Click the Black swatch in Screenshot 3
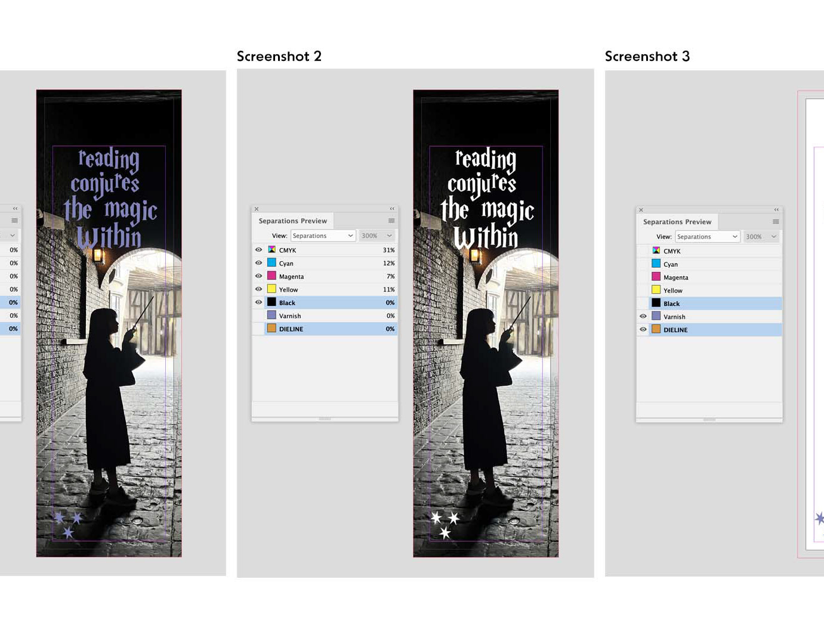Screen dimensions: 824x644 656,304
